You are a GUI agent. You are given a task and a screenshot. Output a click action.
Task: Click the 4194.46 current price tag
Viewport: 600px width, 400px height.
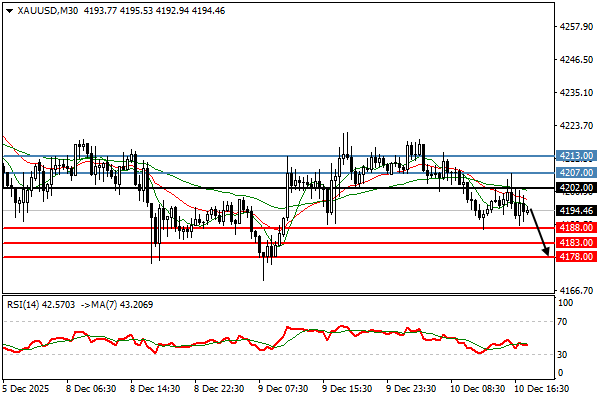tap(575, 211)
